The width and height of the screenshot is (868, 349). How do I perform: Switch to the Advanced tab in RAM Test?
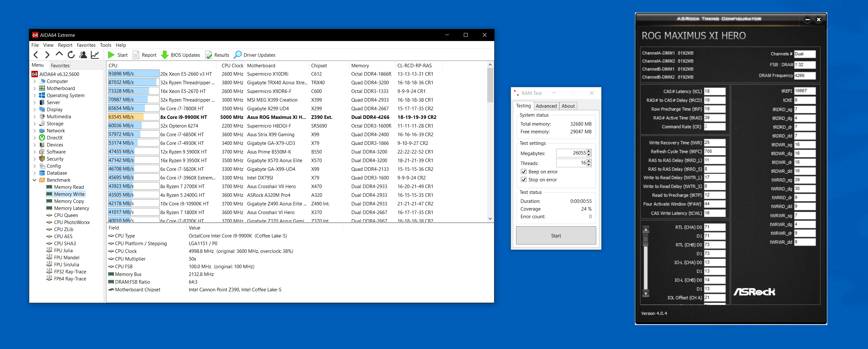coord(546,106)
